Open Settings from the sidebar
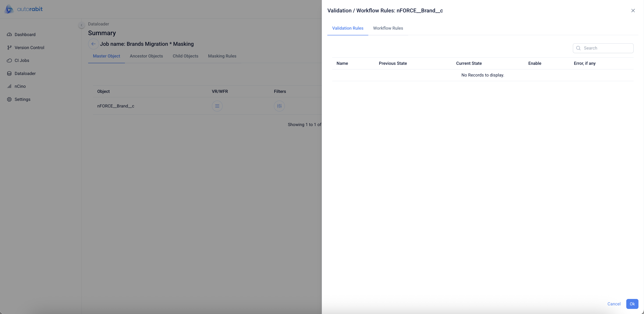The height and width of the screenshot is (314, 644). 22,99
